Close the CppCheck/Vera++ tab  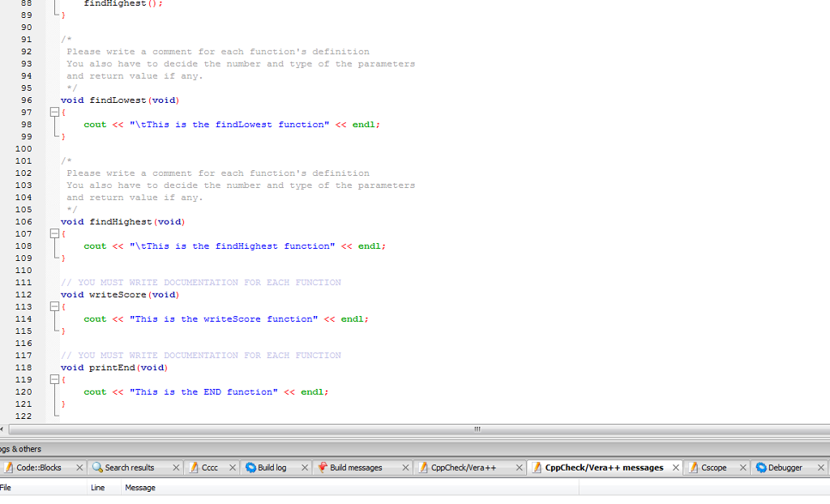point(520,468)
